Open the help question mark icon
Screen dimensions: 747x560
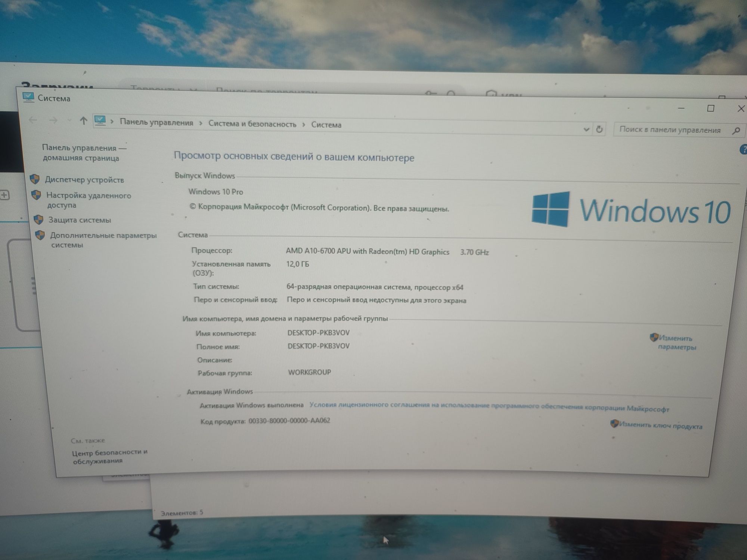click(743, 150)
